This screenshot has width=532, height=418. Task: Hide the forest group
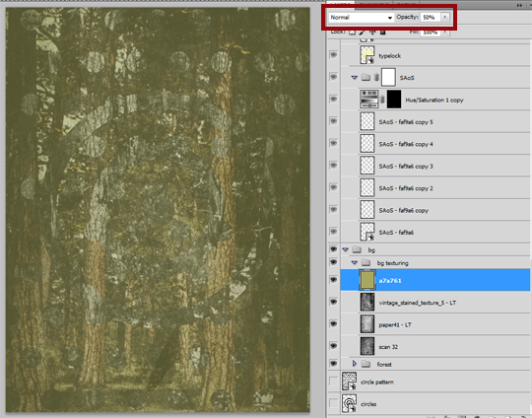click(x=334, y=364)
